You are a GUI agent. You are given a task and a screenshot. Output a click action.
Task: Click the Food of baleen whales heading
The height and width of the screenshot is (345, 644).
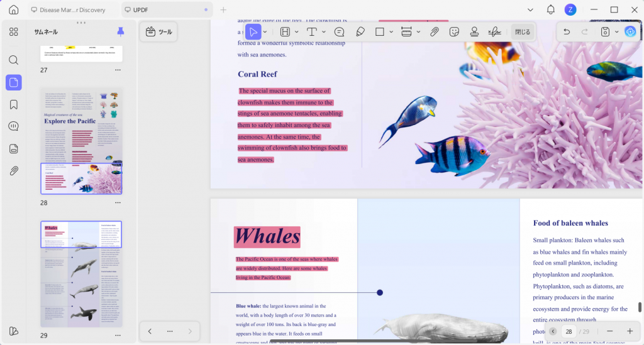click(x=570, y=223)
